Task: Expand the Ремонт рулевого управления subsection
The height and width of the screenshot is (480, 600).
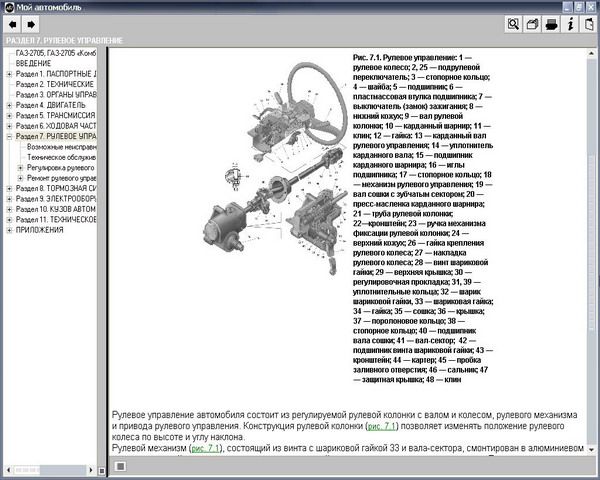Action: coord(20,177)
